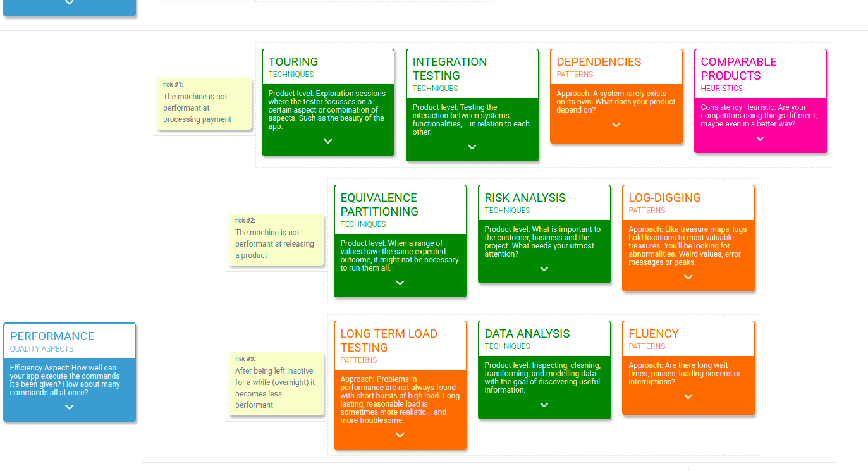Select the risk #2 sticky note

point(276,240)
